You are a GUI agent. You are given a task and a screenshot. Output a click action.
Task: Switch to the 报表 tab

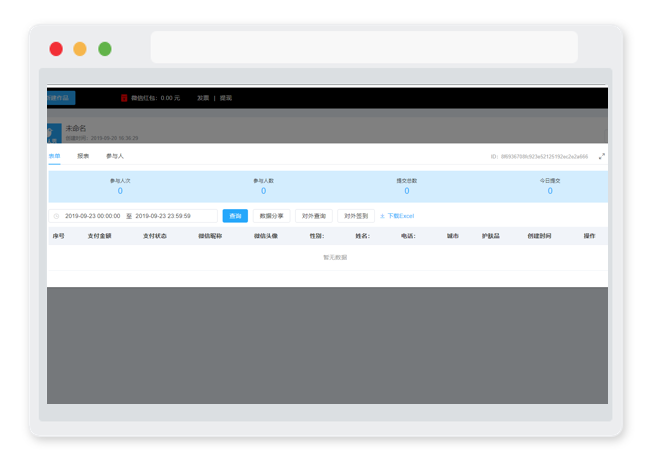83,156
